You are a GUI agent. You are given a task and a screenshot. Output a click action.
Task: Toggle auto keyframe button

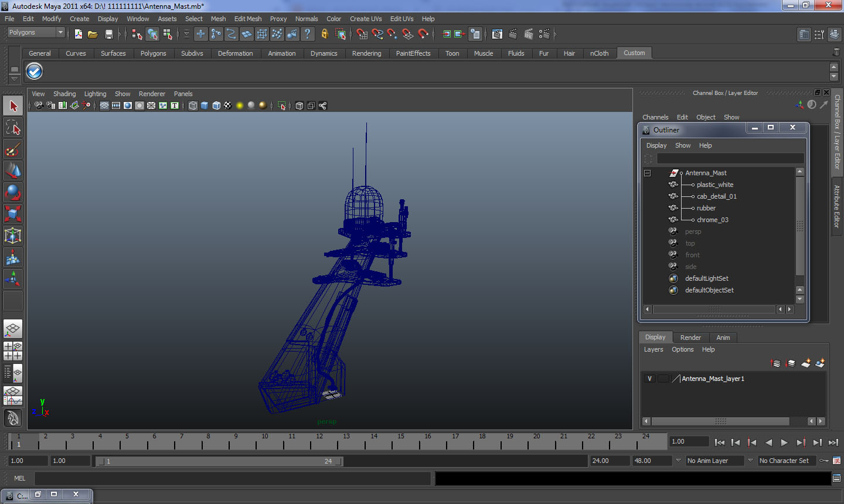point(823,461)
